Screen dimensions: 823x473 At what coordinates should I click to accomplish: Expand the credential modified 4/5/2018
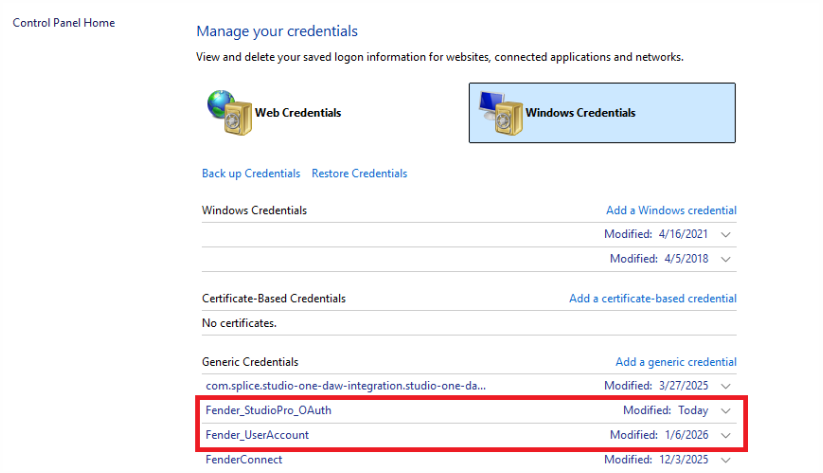pyautogui.click(x=726, y=259)
